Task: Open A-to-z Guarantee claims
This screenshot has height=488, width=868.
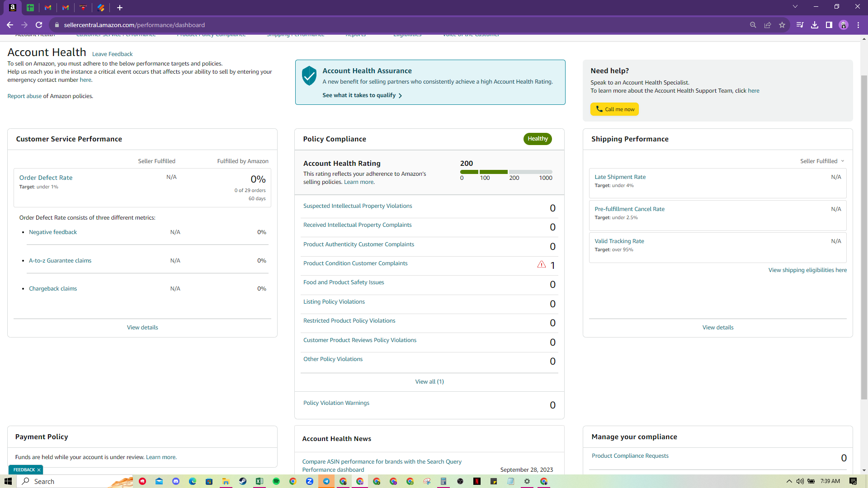Action: pyautogui.click(x=60, y=261)
